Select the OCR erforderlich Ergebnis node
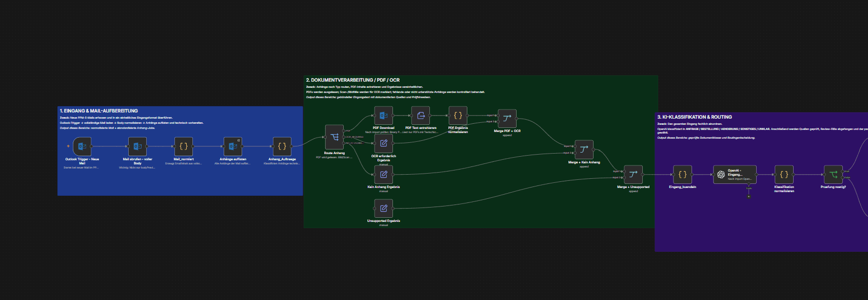 tap(384, 143)
